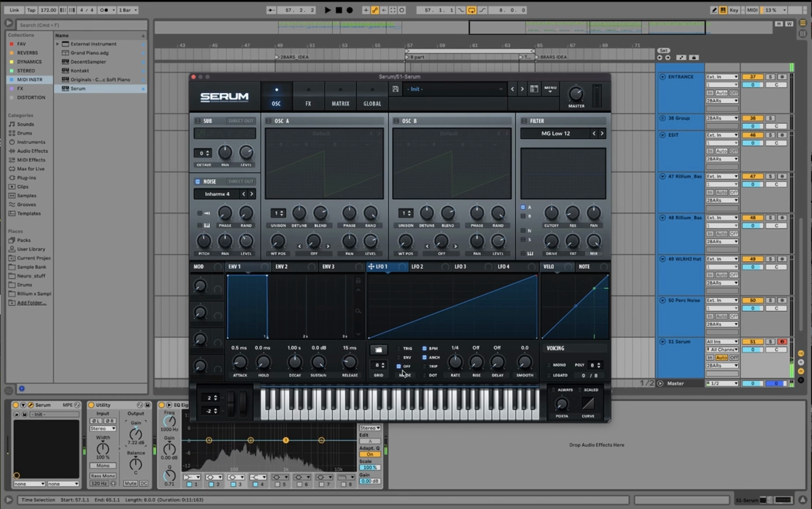Image resolution: width=812 pixels, height=509 pixels.
Task: Solo the 51 Serum track
Action: tap(770, 342)
